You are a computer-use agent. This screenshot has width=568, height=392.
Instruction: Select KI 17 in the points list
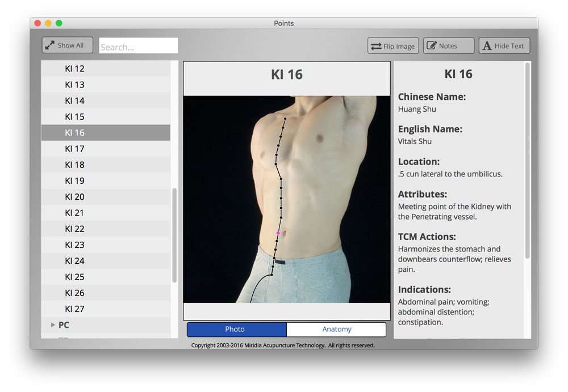106,149
